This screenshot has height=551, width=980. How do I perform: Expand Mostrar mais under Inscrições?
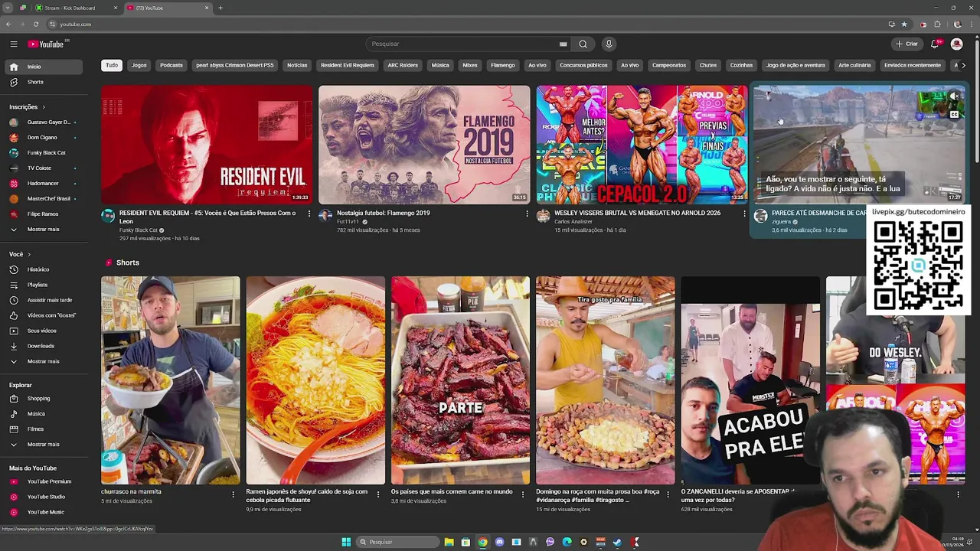43,230
